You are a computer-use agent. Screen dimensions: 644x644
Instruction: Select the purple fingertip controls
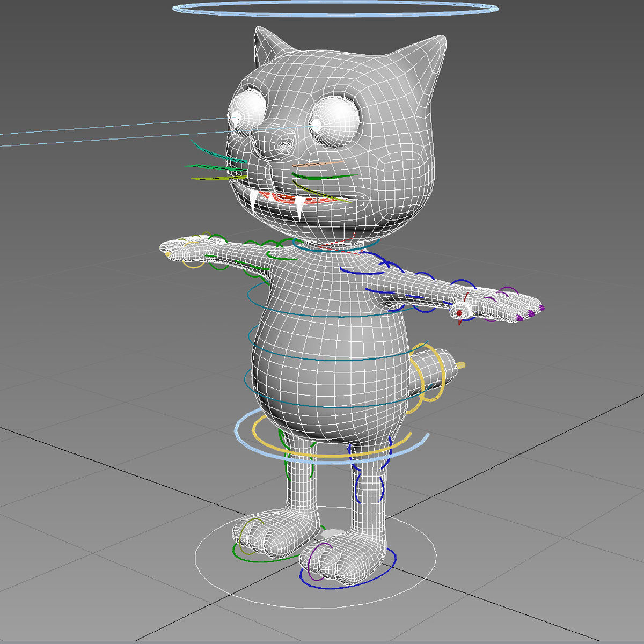click(530, 312)
